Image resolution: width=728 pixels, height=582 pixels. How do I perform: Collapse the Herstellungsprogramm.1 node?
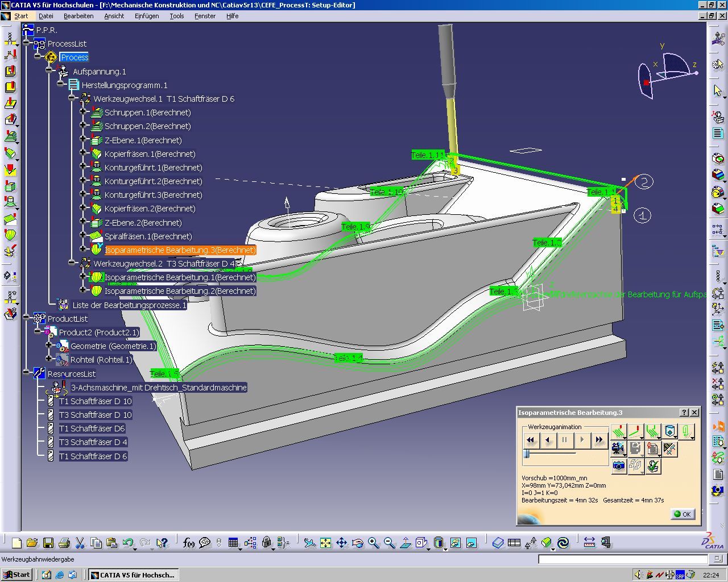tap(60, 85)
